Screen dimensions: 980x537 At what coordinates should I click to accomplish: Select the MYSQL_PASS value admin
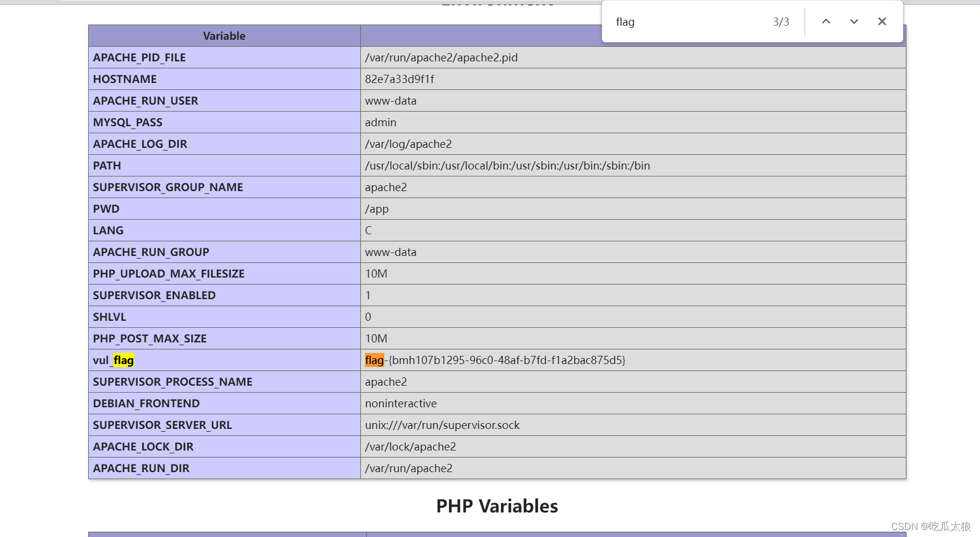coord(381,122)
